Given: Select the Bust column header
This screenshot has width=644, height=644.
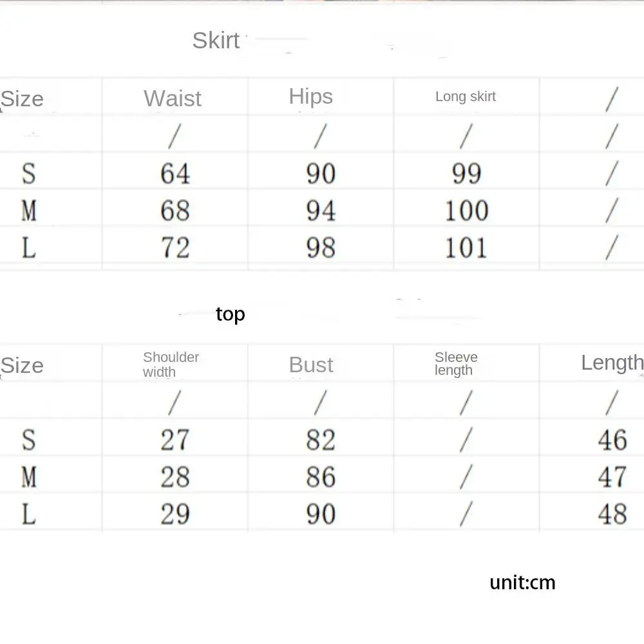Looking at the screenshot, I should click(311, 365).
